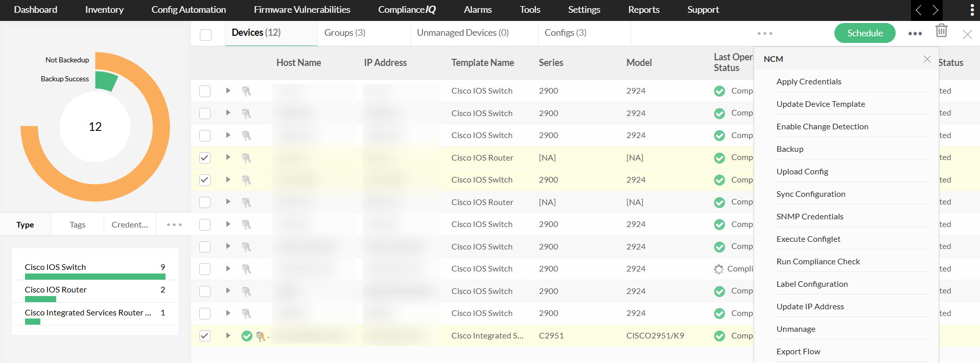Click credential icon on checked Cisco IOS Router row
Image resolution: width=980 pixels, height=363 pixels.
pos(246,158)
